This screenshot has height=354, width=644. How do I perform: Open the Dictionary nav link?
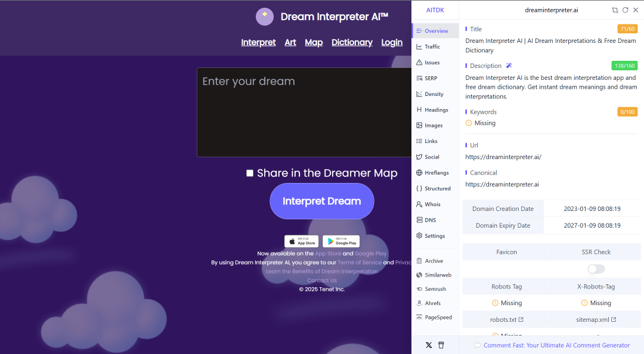pos(352,42)
